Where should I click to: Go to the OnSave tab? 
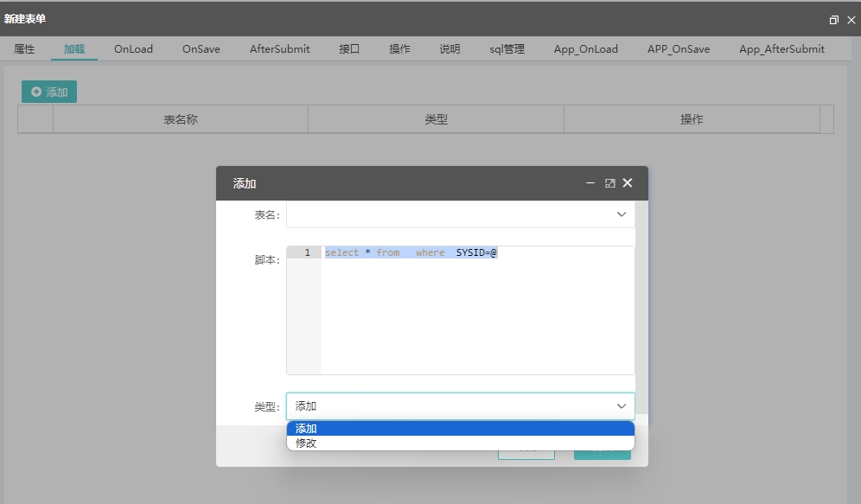201,49
